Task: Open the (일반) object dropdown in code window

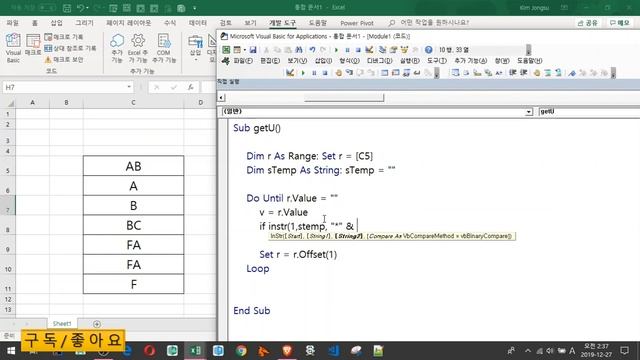Action: 529,111
